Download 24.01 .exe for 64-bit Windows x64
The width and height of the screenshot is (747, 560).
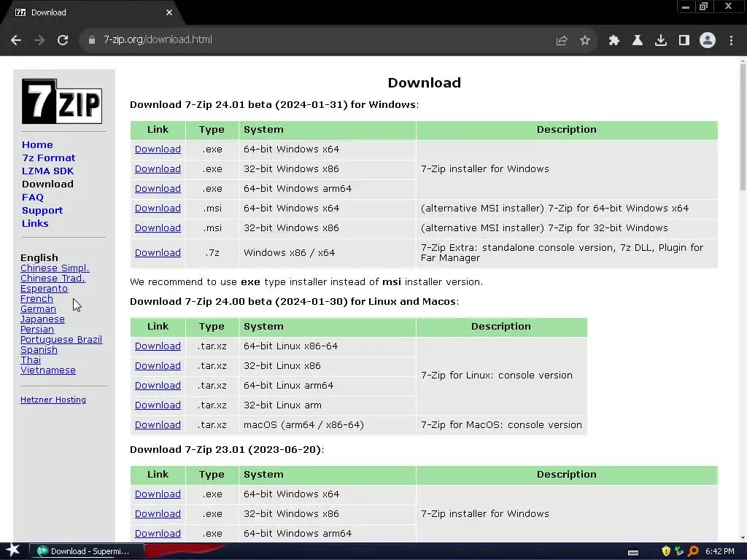coord(158,149)
